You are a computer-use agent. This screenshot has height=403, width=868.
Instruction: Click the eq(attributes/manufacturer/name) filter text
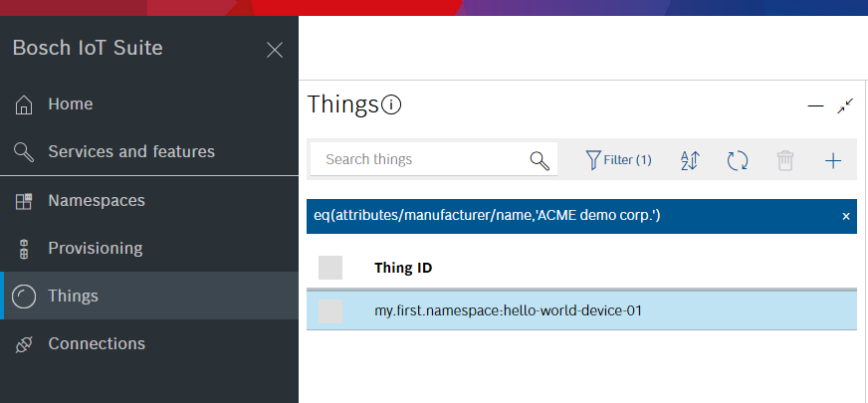coord(487,216)
